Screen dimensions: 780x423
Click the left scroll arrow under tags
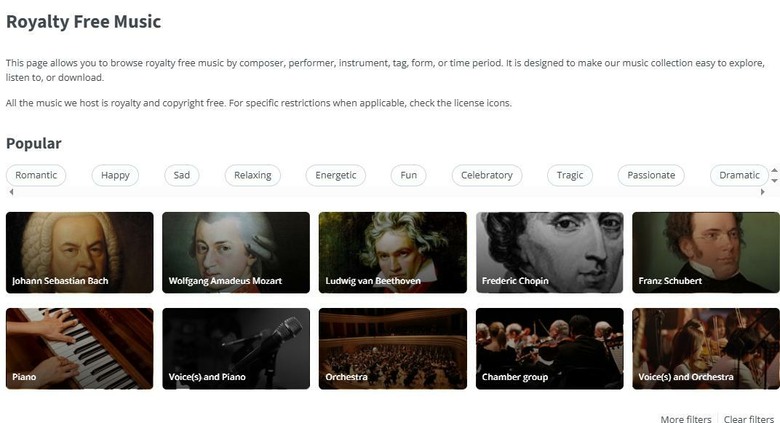[11, 192]
